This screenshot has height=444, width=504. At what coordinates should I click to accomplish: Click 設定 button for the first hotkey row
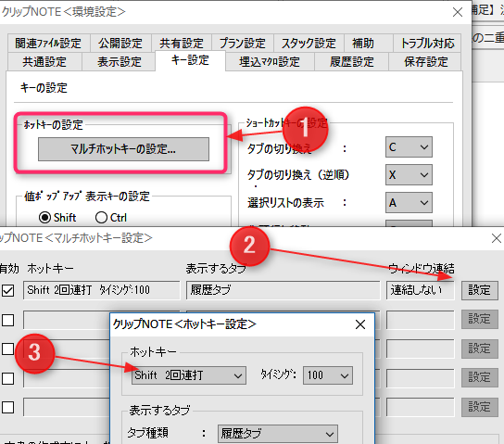pyautogui.click(x=480, y=290)
